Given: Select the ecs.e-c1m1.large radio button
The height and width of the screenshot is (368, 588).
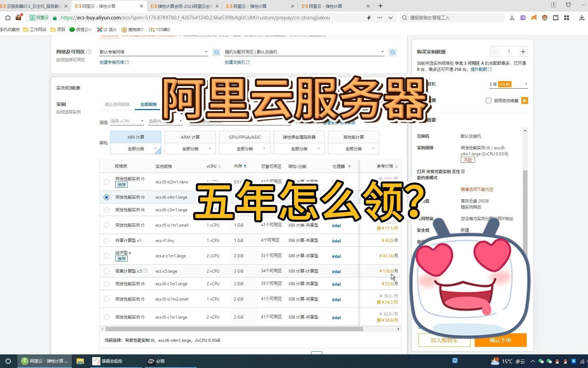Looking at the screenshot, I should [x=107, y=256].
